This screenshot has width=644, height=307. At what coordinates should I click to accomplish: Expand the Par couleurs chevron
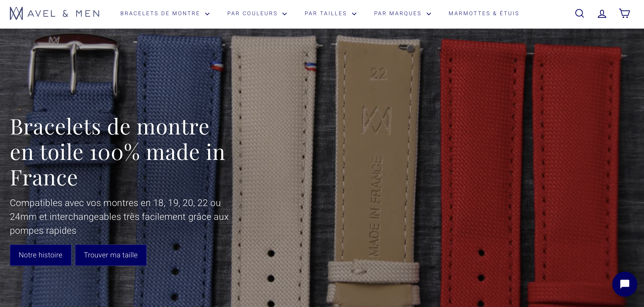pyautogui.click(x=284, y=14)
